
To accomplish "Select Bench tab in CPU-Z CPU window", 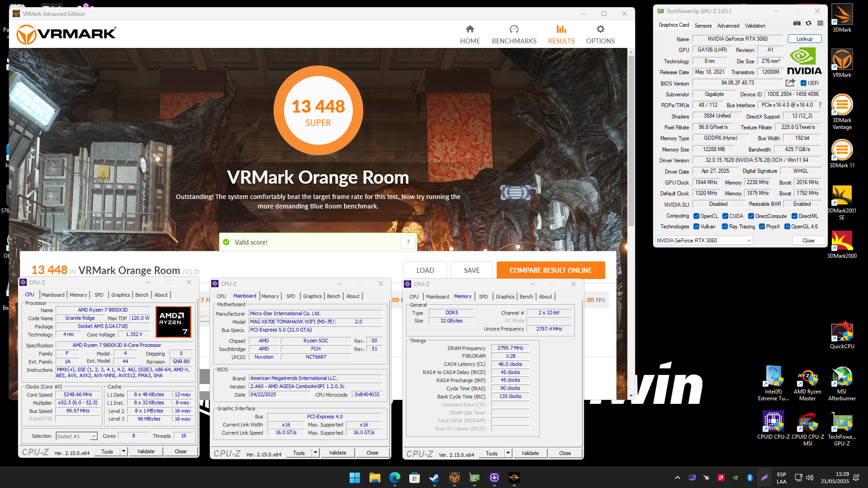I will point(142,295).
